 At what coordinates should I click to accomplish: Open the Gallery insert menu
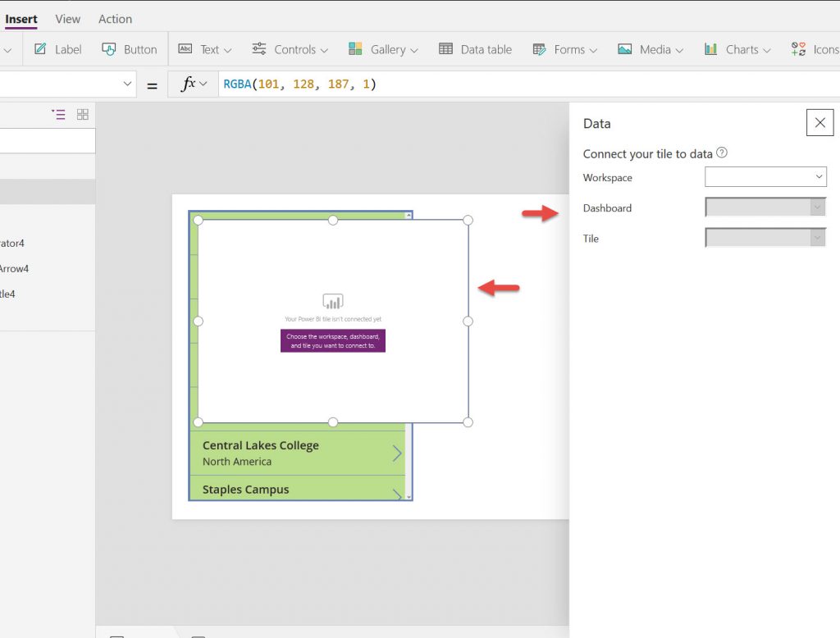(x=383, y=49)
